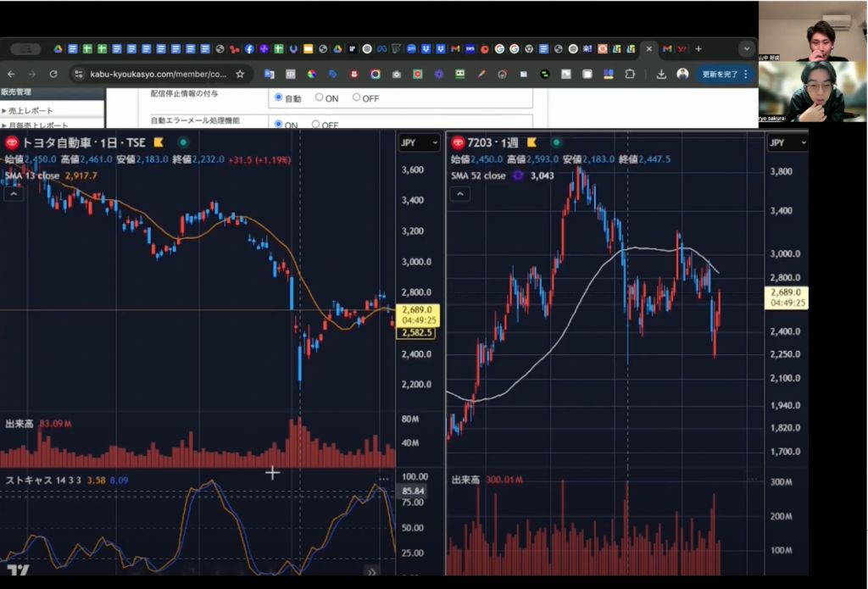Image resolution: width=868 pixels, height=589 pixels.
Task: Reload the kabu-kyoukasyo page
Action: 53,74
